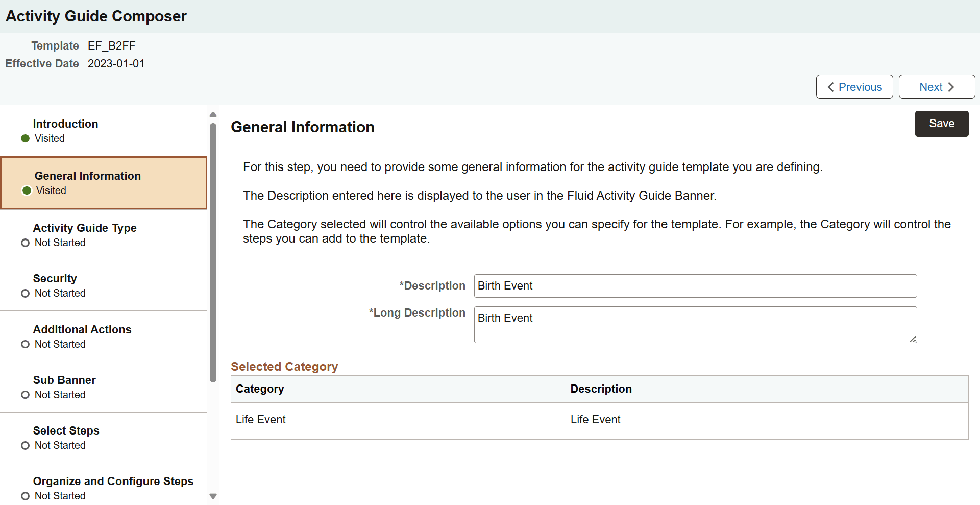980x505 pixels.
Task: Click inside the Long Description text area
Action: coord(694,325)
